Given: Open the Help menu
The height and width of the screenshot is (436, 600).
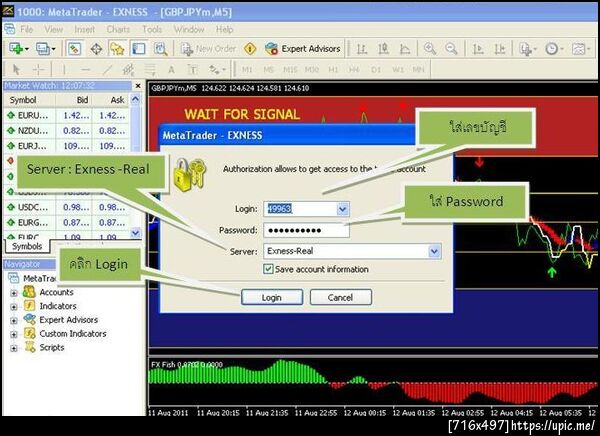Looking at the screenshot, I should 224,29.
